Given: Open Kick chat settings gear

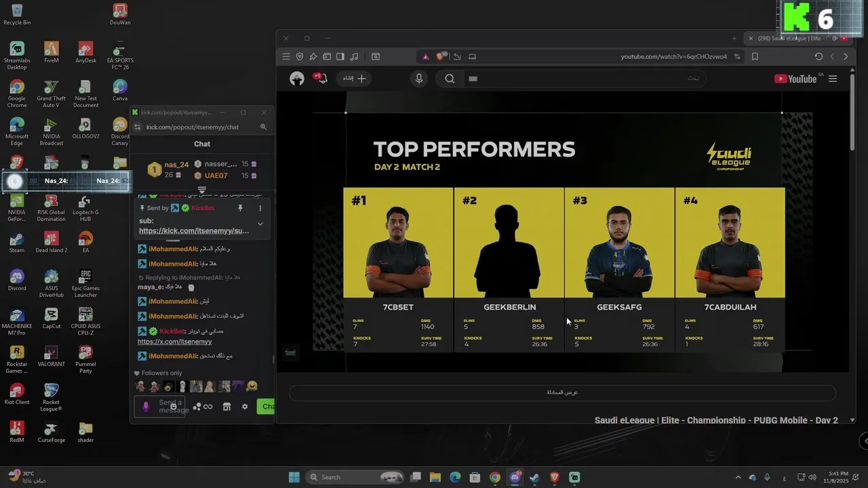Looking at the screenshot, I should [x=245, y=407].
